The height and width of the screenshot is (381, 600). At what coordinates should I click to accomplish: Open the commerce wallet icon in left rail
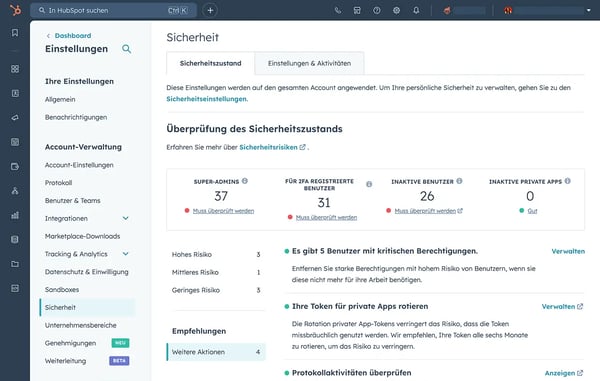click(15, 166)
